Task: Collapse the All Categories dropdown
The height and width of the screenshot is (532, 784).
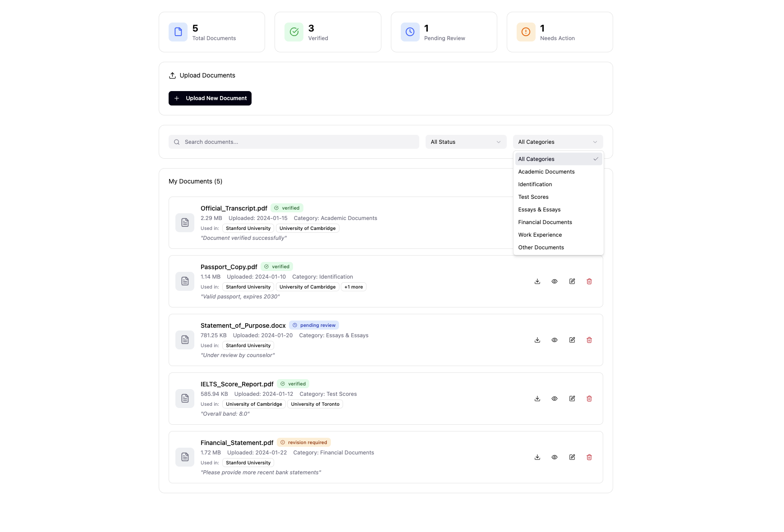Action: (558, 142)
